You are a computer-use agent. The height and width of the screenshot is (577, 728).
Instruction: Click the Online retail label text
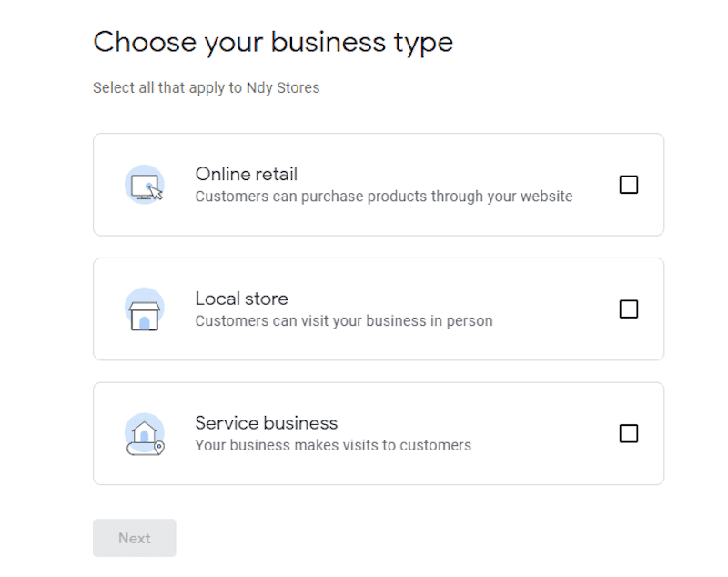point(246,174)
